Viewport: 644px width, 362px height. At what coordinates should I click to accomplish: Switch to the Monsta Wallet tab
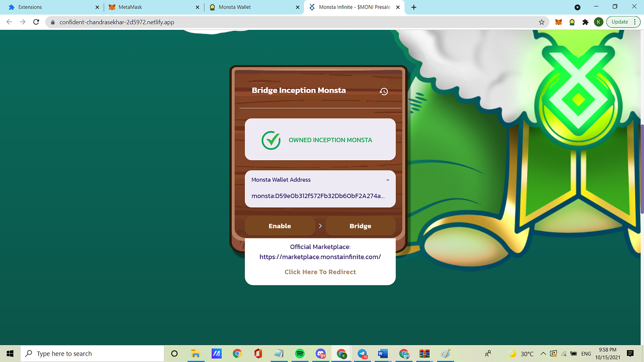pos(254,7)
